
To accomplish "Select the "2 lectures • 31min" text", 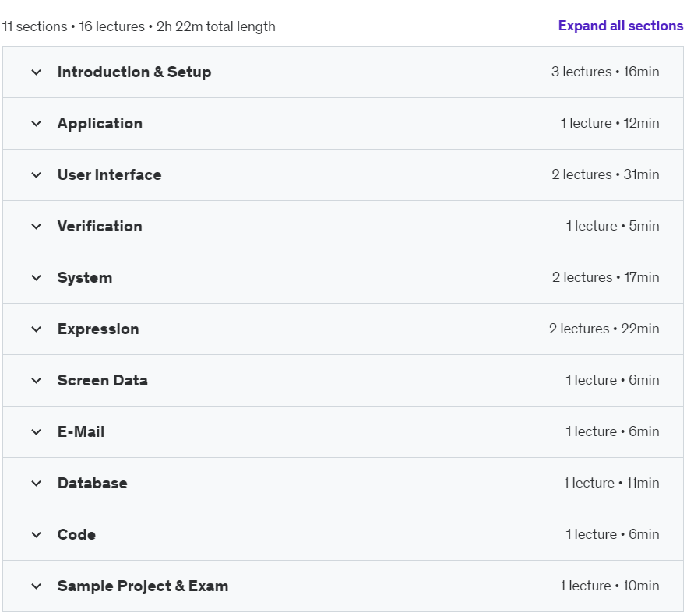I will [605, 174].
